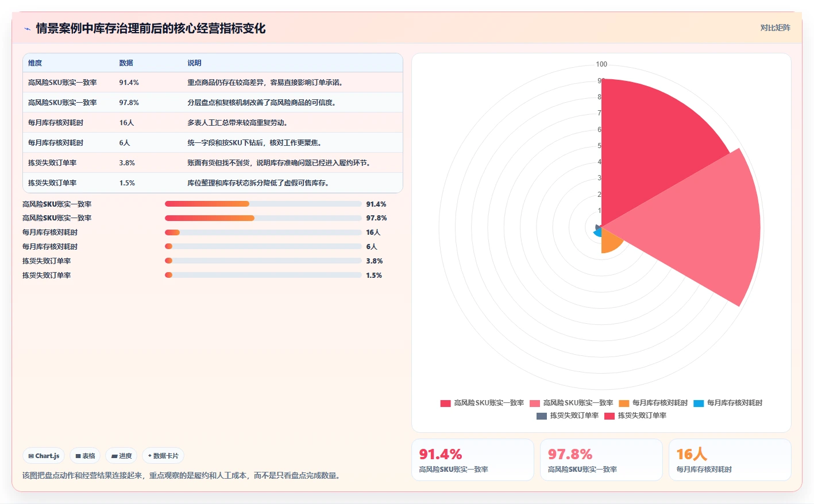The height and width of the screenshot is (504, 814).
Task: Click the description 分层盘点和复核机制改善了高风险商品的可信度
Action: point(261,103)
